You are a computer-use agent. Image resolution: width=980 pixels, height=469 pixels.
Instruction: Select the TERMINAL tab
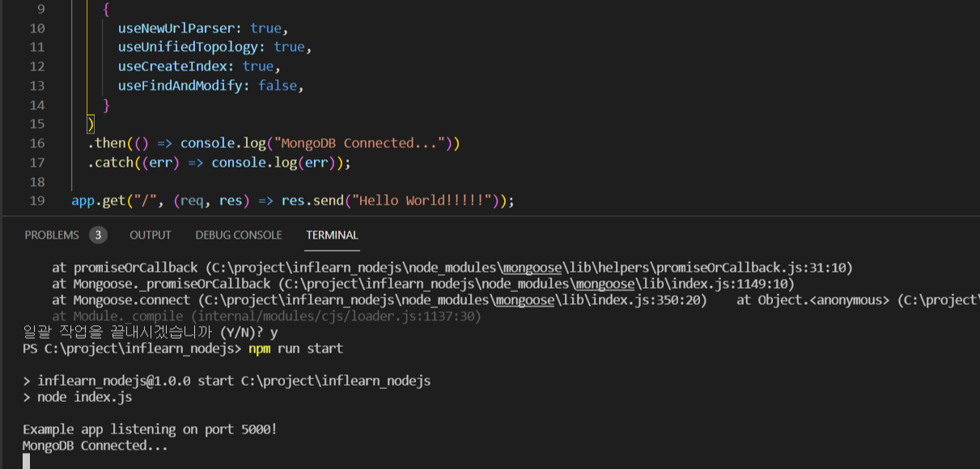[x=332, y=235]
